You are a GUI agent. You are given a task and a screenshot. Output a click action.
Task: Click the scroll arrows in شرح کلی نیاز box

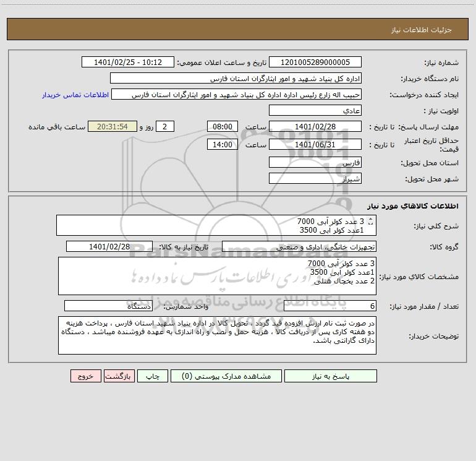point(370,222)
